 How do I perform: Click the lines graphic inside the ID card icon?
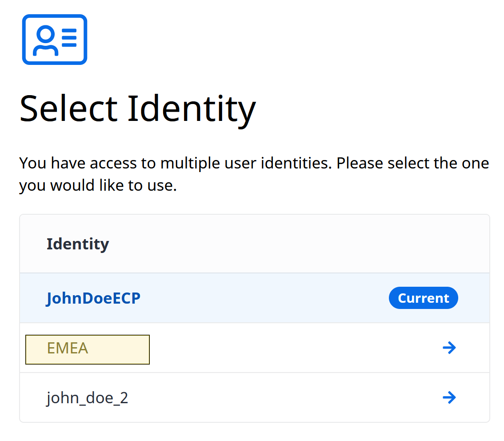pyautogui.click(x=69, y=38)
